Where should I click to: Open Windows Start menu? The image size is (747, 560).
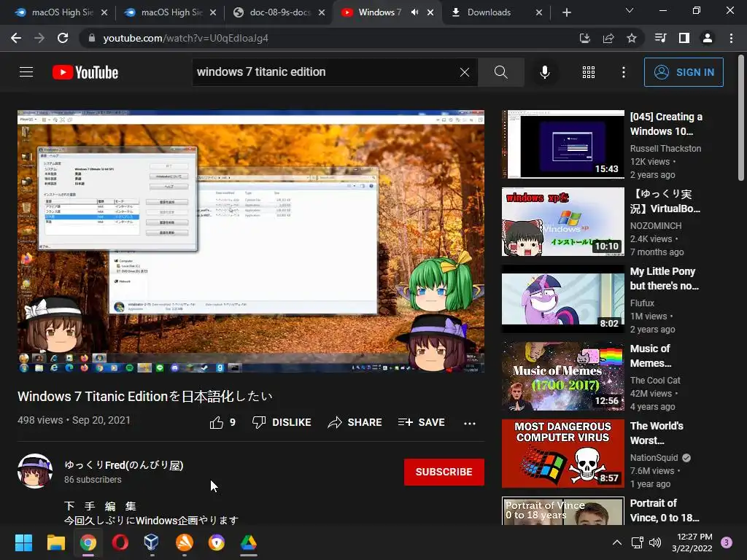[x=23, y=542]
